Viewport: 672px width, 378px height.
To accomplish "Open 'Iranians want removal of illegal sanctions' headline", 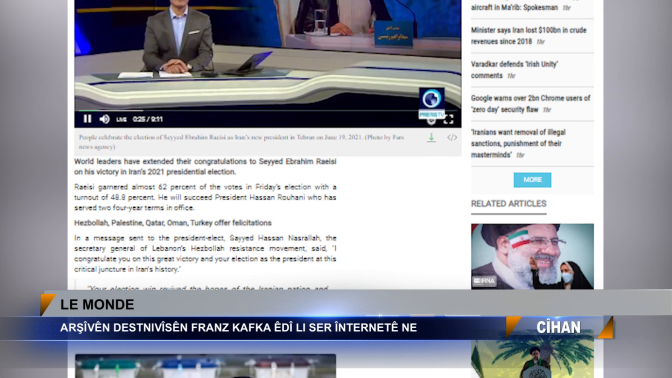I will pos(518,144).
